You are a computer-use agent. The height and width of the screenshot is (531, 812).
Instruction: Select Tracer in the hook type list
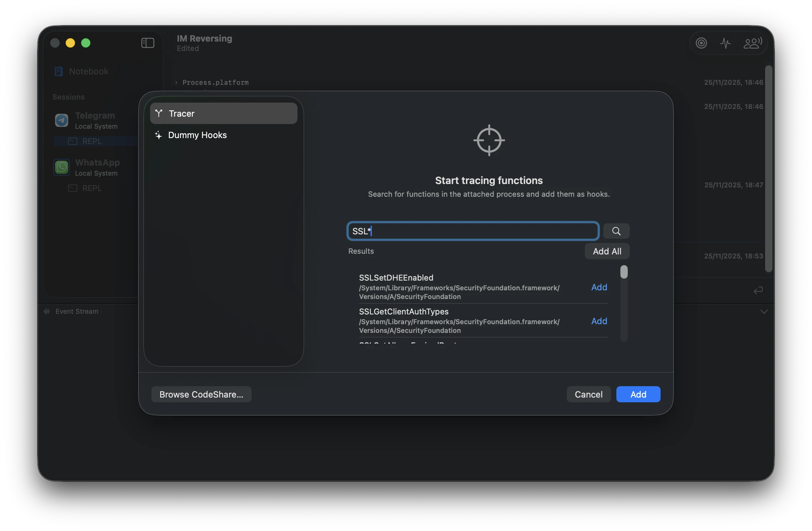[x=223, y=113]
